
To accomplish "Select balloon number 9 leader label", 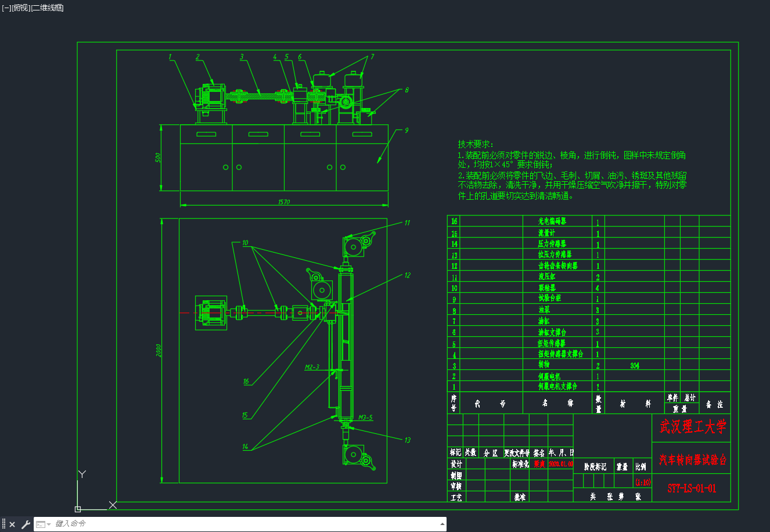I will (x=406, y=131).
